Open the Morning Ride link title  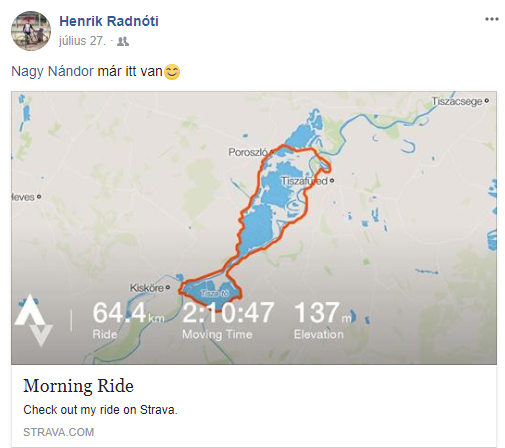click(x=79, y=386)
